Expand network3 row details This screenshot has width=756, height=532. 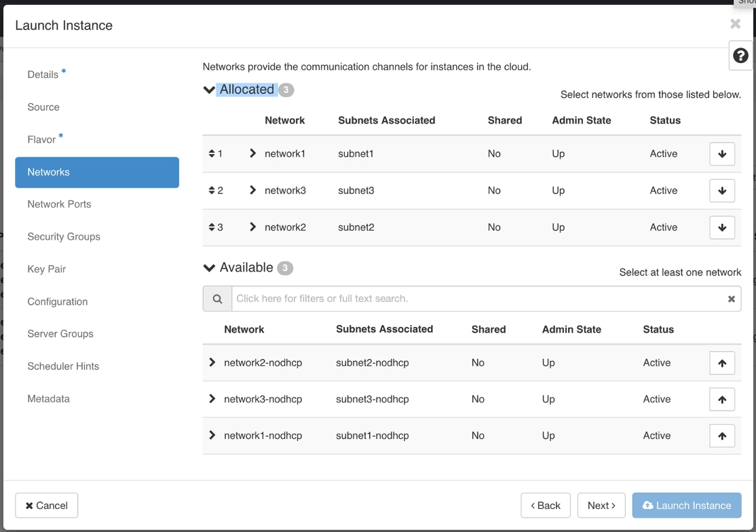[x=252, y=190]
